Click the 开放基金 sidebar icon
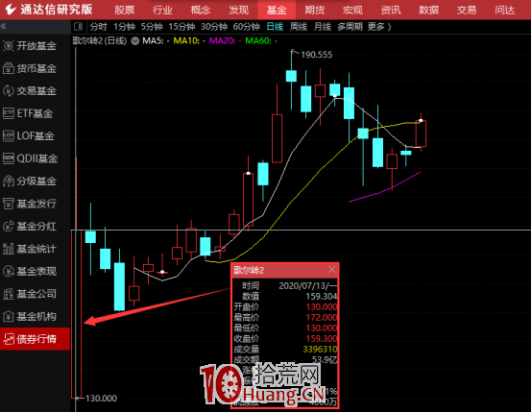The image size is (532, 413). coord(8,45)
